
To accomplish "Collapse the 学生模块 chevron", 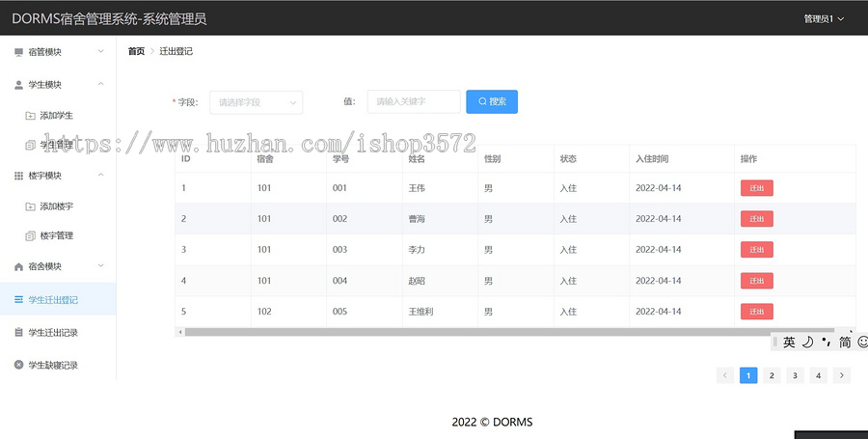I will click(100, 84).
